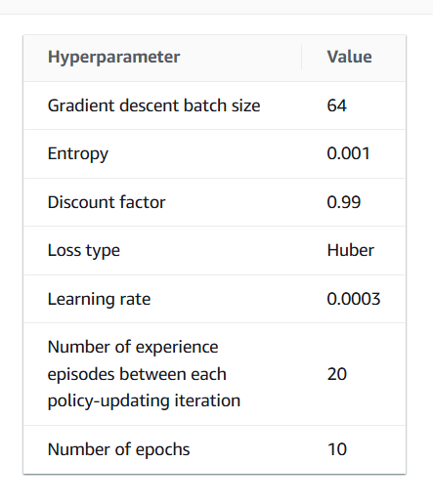Click the epochs value 10
Viewport: 433px width, 504px height.
click(337, 449)
